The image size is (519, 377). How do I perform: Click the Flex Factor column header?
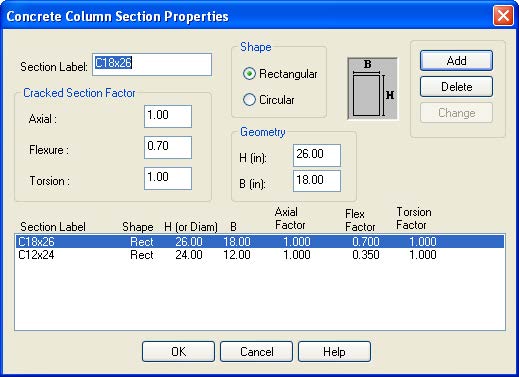360,220
